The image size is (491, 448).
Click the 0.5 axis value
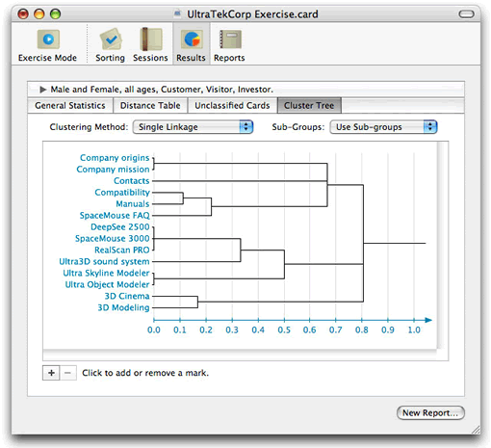pos(284,330)
